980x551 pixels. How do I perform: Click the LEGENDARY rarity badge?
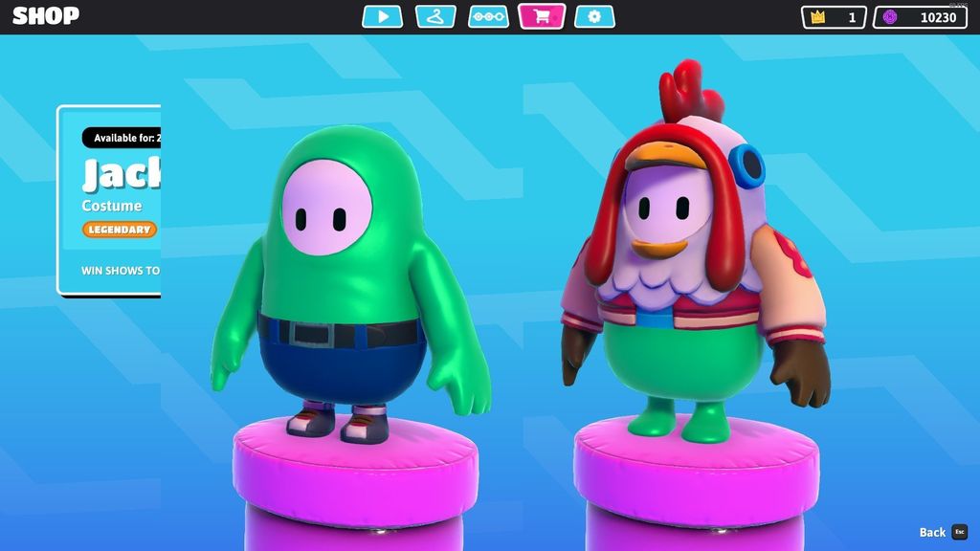pyautogui.click(x=120, y=230)
